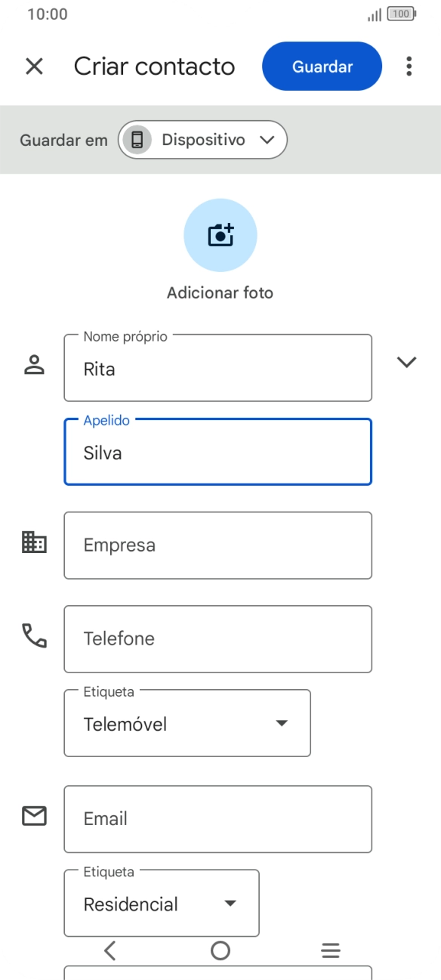Tap the back arrow in navigation bar
This screenshot has height=980, width=441.
click(109, 951)
